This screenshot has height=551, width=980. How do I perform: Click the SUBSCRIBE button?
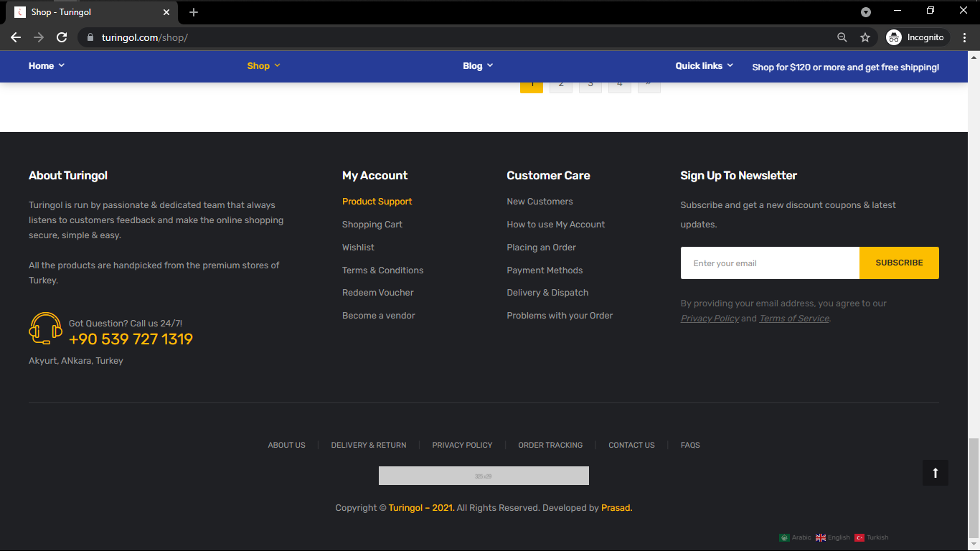[899, 263]
